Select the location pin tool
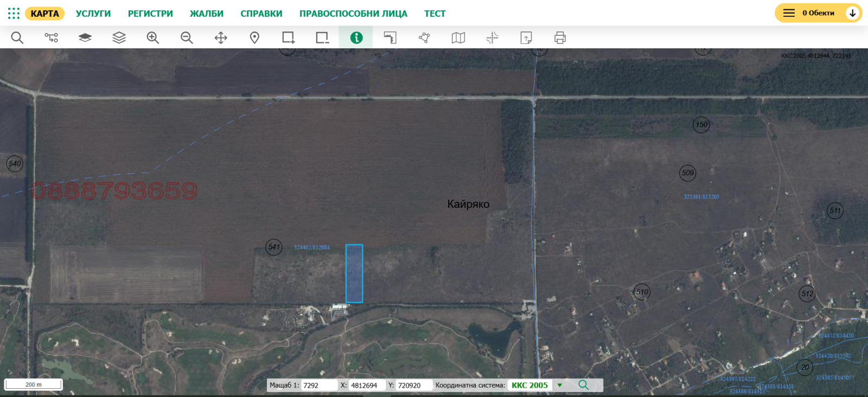Screen dimensions: 868x397 point(254,37)
